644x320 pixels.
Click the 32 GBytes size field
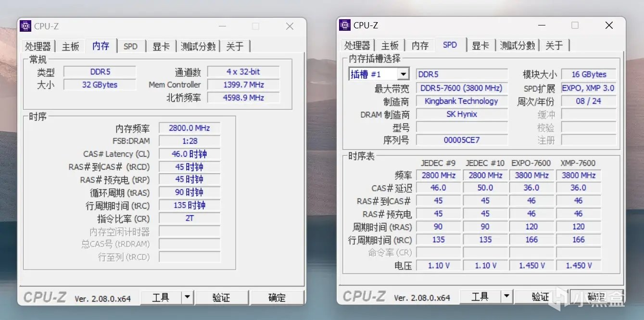pos(100,85)
